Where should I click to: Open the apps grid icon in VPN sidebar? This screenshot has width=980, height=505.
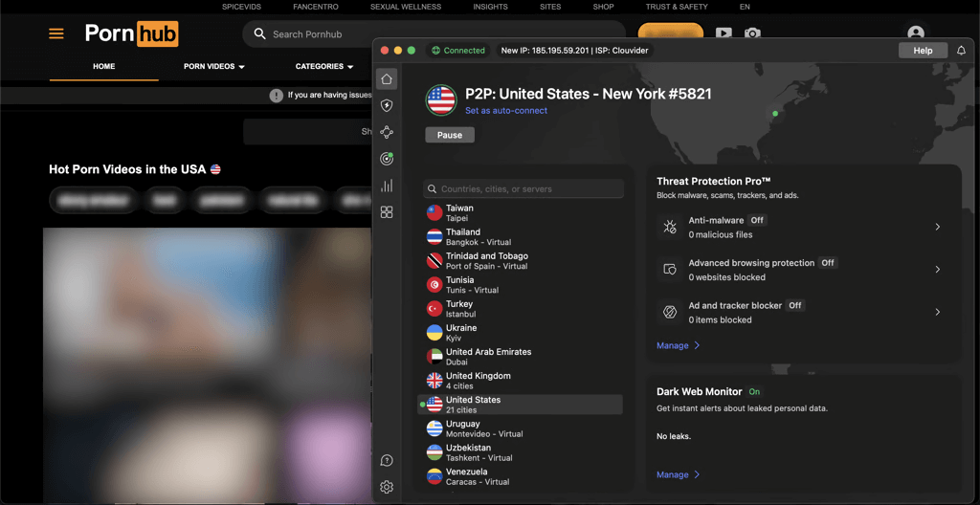coord(387,212)
